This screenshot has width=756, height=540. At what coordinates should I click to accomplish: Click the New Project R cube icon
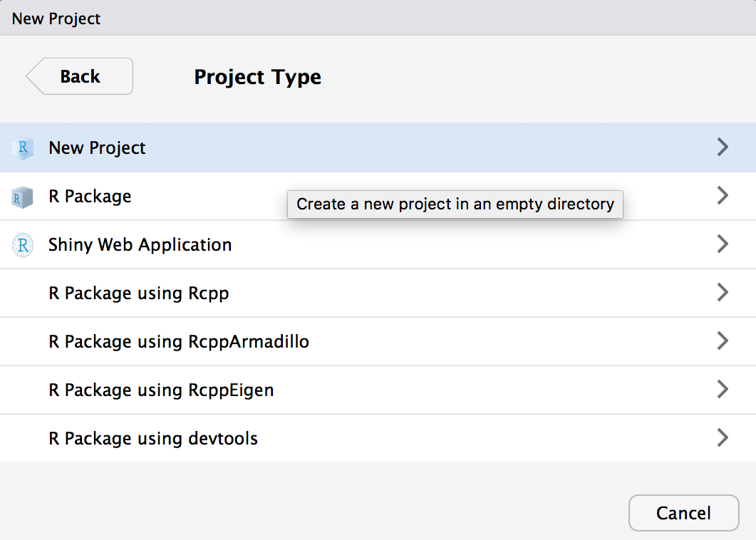pos(23,148)
